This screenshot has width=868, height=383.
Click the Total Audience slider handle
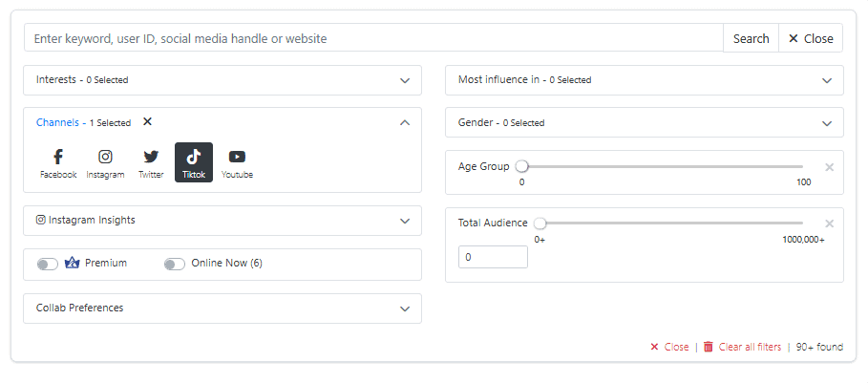[x=540, y=223]
